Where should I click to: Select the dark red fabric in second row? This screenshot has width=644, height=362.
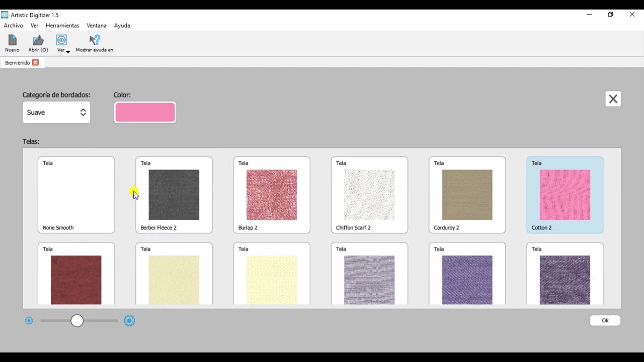click(76, 274)
